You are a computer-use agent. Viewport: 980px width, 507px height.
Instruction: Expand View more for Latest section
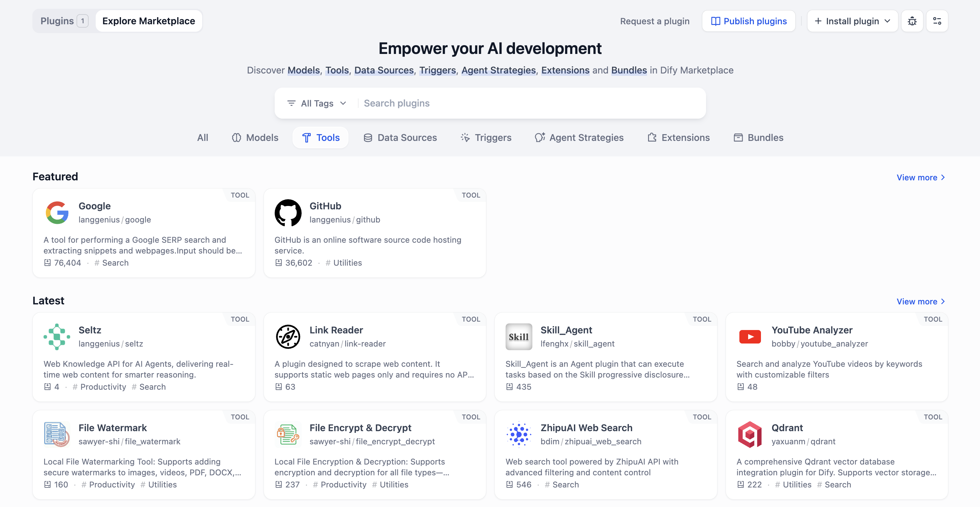[920, 301]
